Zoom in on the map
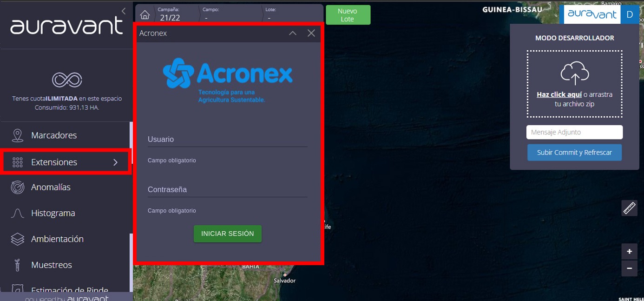Screen dimensions: 644x301 629,252
